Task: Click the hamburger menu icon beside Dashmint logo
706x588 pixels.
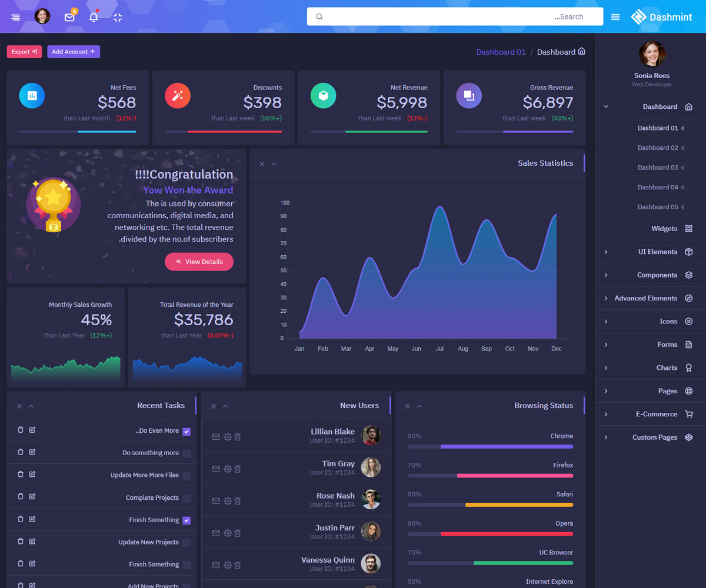Action: coord(615,17)
